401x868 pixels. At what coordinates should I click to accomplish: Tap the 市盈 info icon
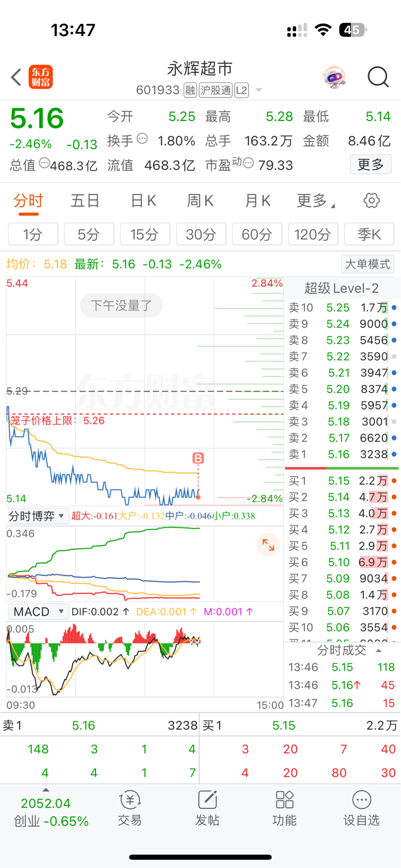tap(248, 163)
